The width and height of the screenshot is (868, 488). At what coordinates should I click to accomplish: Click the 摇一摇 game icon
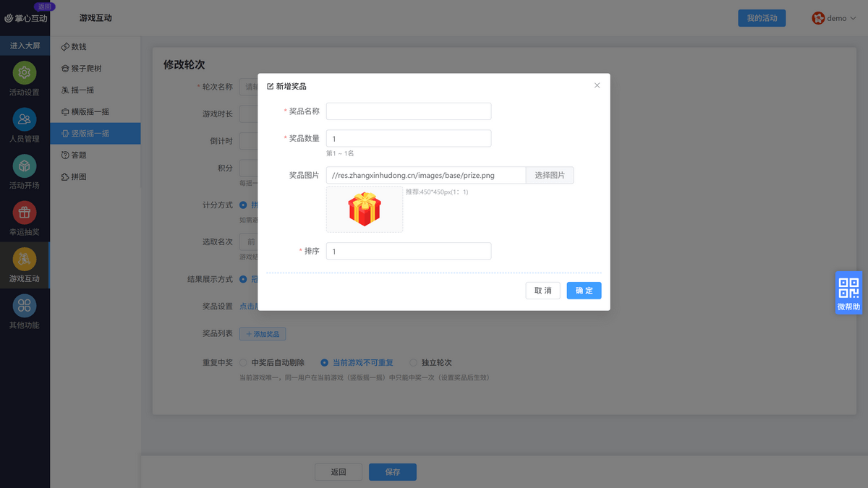(x=65, y=90)
